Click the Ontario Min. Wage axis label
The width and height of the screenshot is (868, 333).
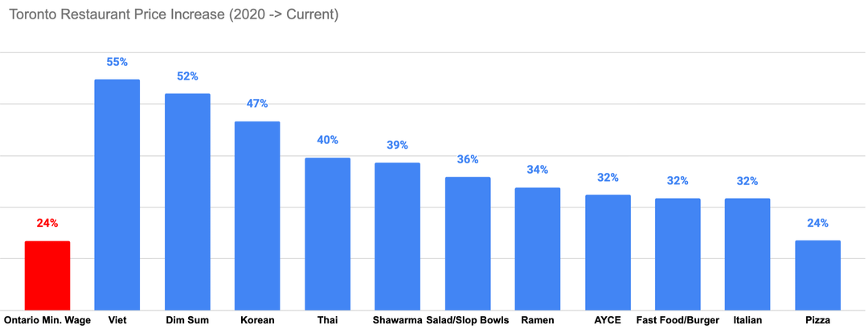[47, 320]
